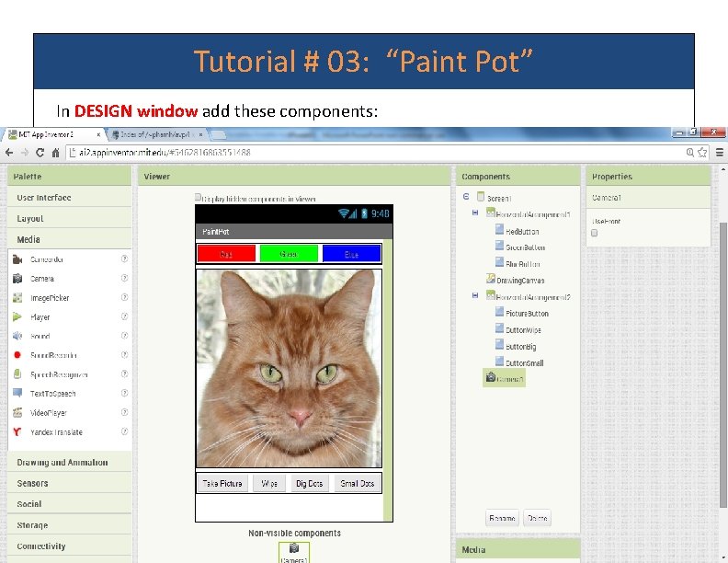Screen dimensions: 728x563
Task: Select the Camera icon in the palette
Action: pyautogui.click(x=17, y=278)
